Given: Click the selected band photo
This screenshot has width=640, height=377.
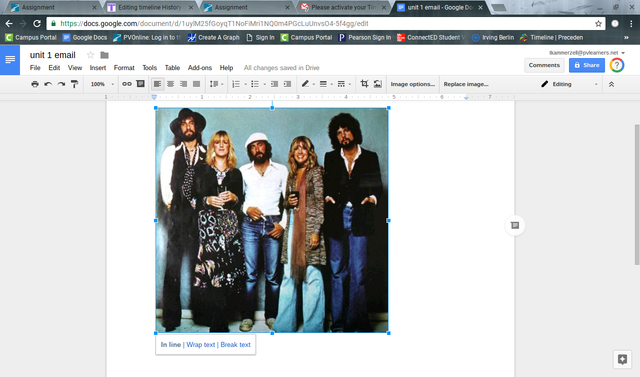Looking at the screenshot, I should point(272,220).
